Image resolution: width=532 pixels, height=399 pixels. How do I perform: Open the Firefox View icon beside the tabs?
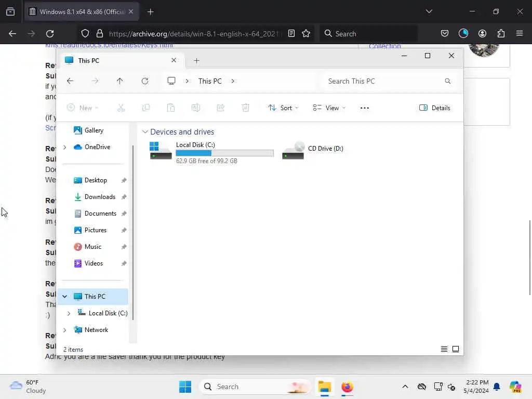click(10, 12)
